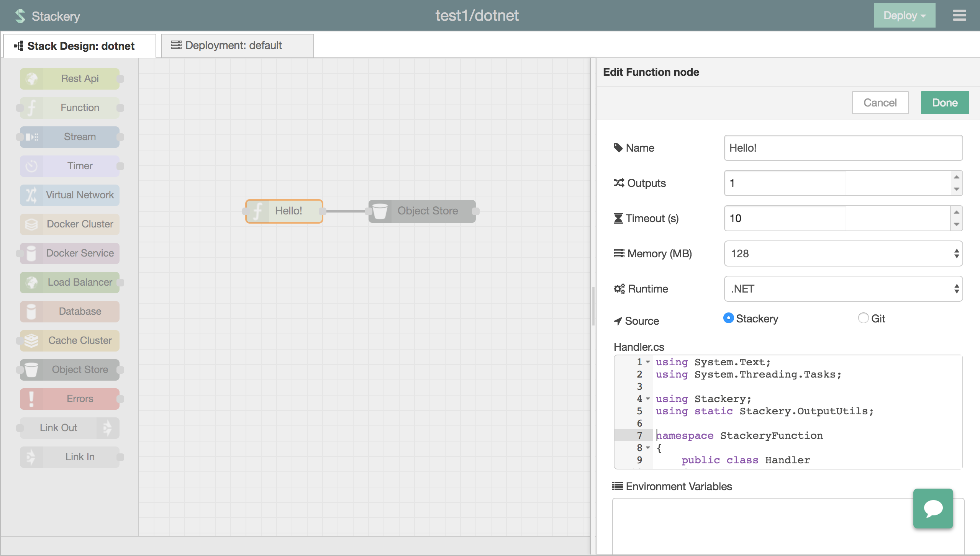Screen dimensions: 980x556
Task: Click the test1/dotnet title
Action: 477,15
